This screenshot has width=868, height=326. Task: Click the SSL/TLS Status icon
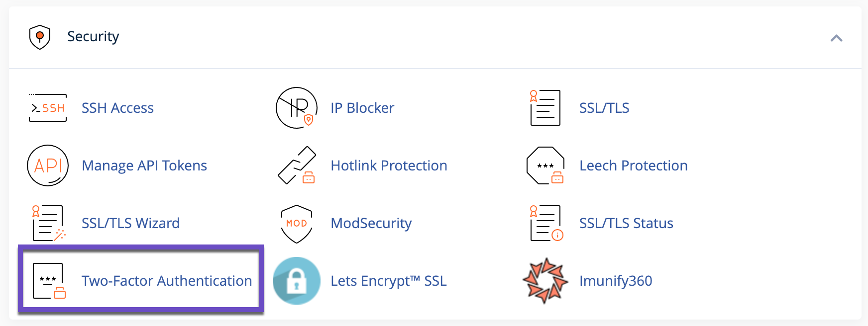(x=545, y=223)
